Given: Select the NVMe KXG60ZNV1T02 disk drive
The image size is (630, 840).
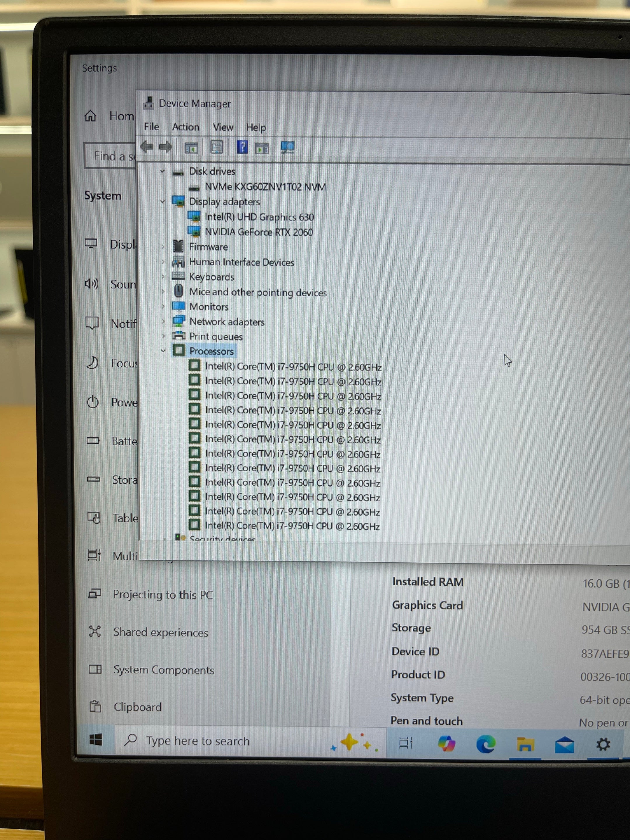Looking at the screenshot, I should [265, 187].
